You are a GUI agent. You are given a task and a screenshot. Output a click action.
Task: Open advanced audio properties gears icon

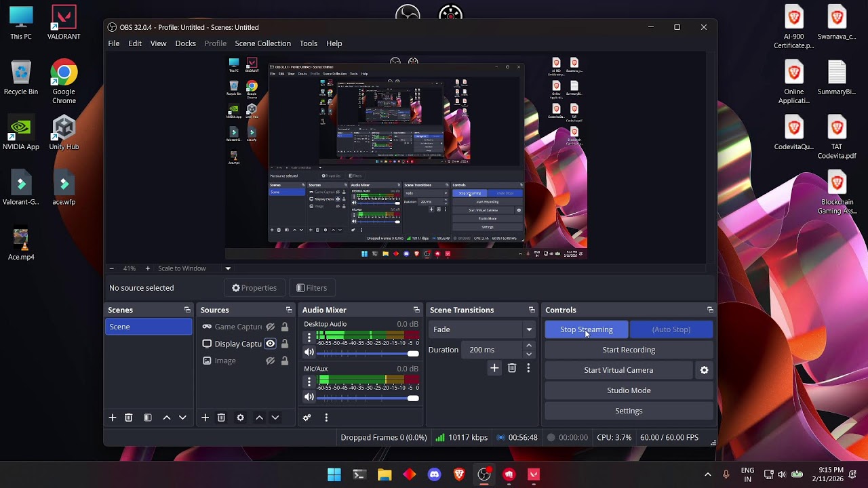pos(307,418)
